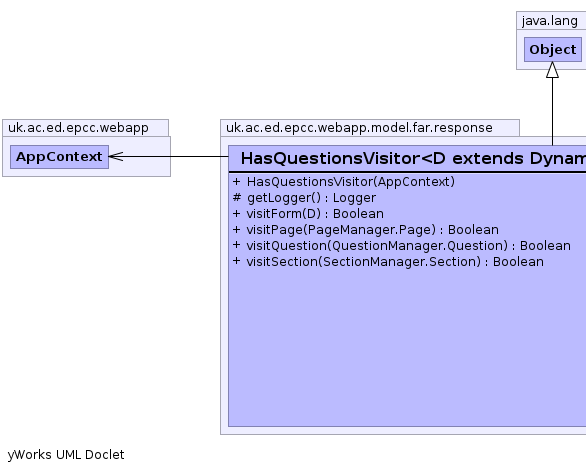The height and width of the screenshot is (472, 586).
Task: Click the association arrowhead pointing at AppContext
Action: [116, 157]
